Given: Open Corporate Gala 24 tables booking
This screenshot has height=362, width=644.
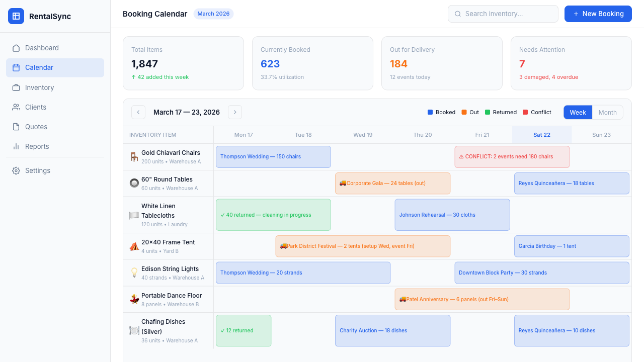Looking at the screenshot, I should pos(392,184).
